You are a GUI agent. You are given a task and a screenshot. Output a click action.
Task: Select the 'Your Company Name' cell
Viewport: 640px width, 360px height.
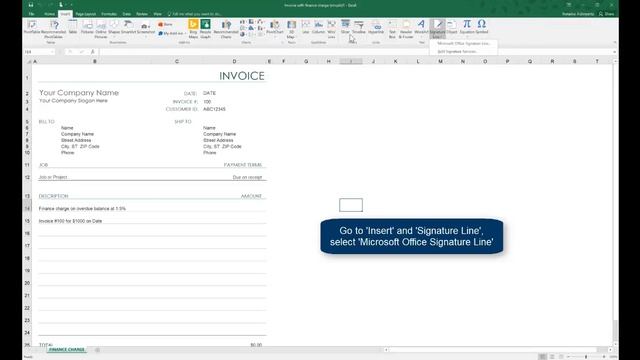click(x=79, y=93)
